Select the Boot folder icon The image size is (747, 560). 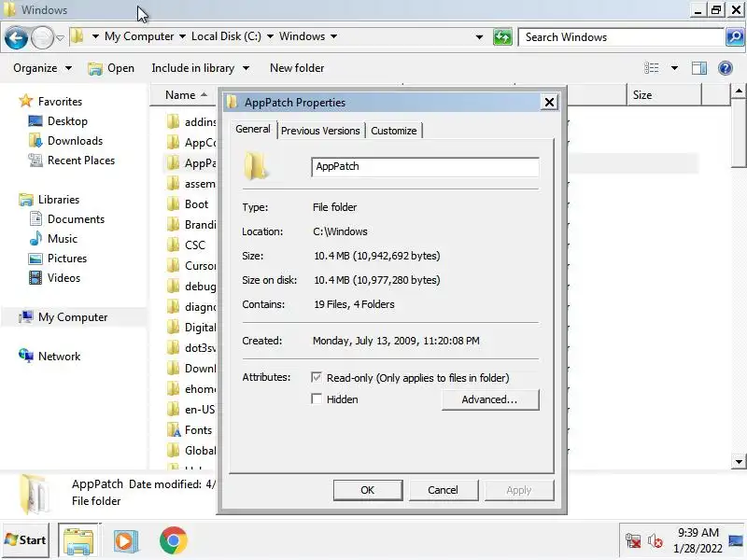point(174,204)
